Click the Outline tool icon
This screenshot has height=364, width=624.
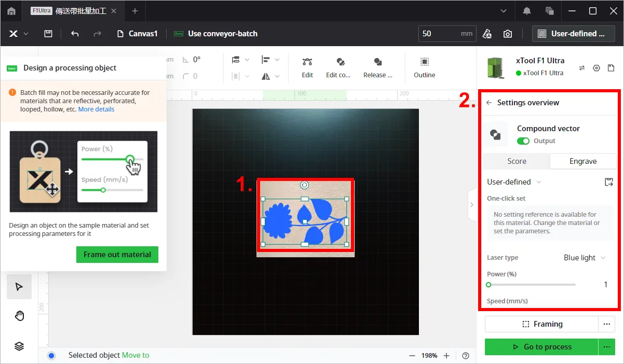(424, 62)
